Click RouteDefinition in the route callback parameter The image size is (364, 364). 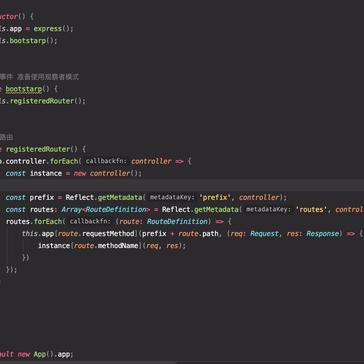point(177,221)
